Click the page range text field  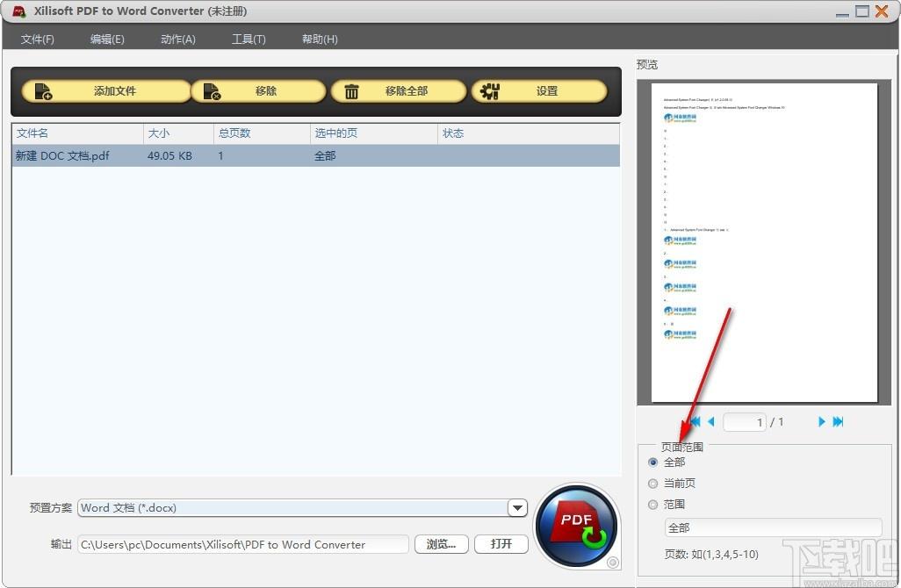point(773,527)
